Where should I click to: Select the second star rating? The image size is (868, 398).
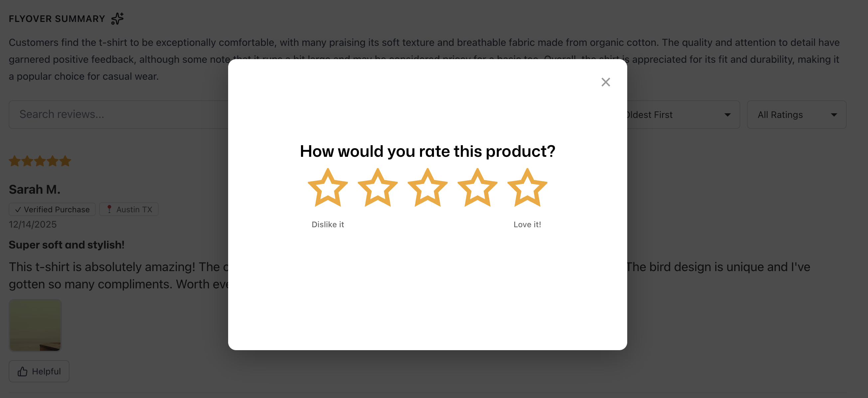coord(378,188)
